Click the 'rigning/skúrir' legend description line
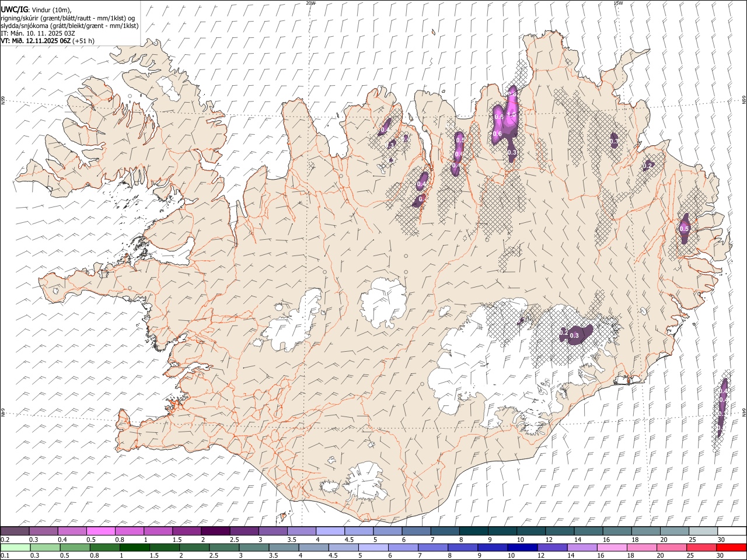 click(68, 18)
